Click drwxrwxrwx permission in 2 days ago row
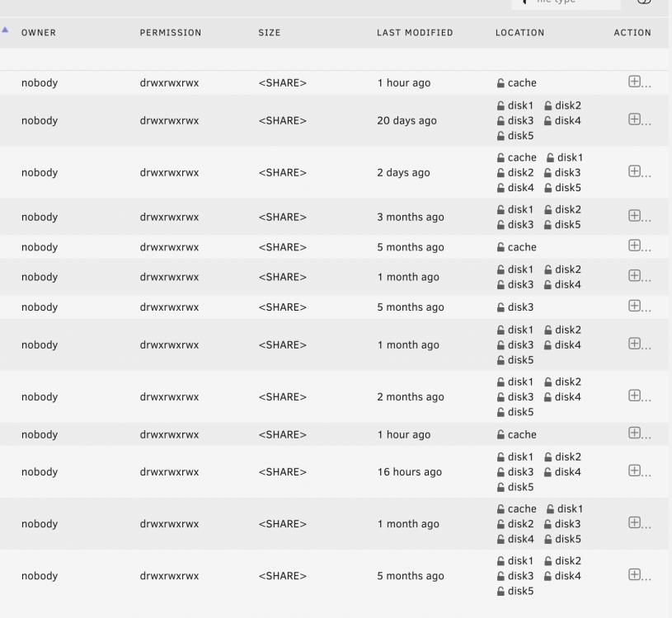 click(x=169, y=172)
